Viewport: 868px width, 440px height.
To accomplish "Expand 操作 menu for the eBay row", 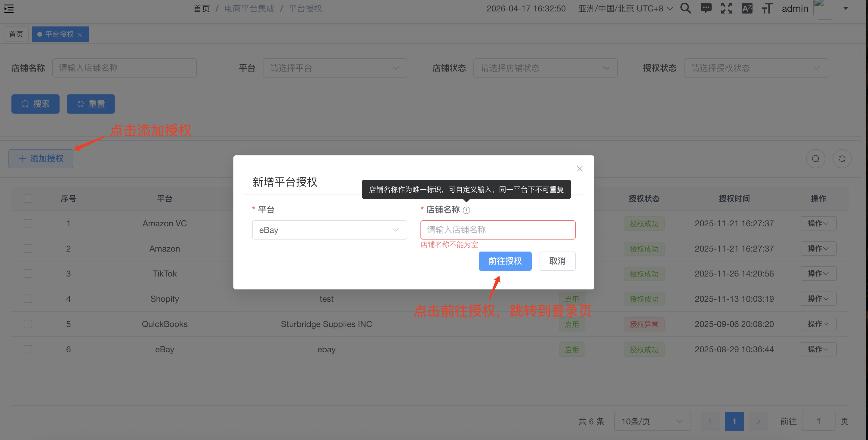I will pos(818,350).
